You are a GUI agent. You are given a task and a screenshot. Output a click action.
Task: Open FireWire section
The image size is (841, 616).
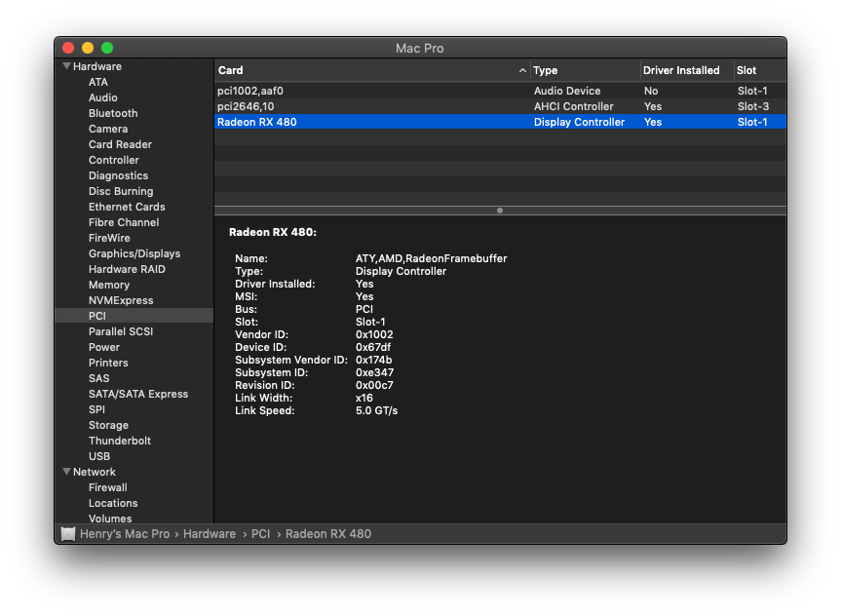coord(109,238)
